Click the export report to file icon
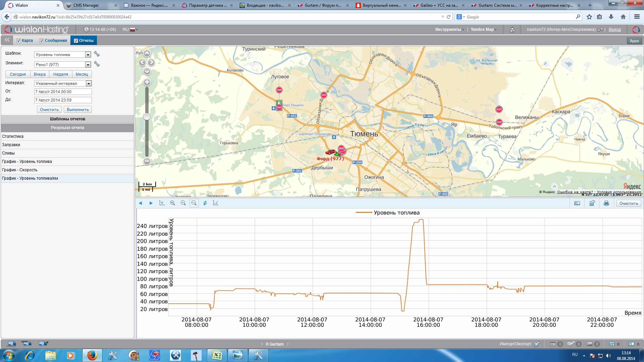This screenshot has width=644, height=362. (592, 203)
